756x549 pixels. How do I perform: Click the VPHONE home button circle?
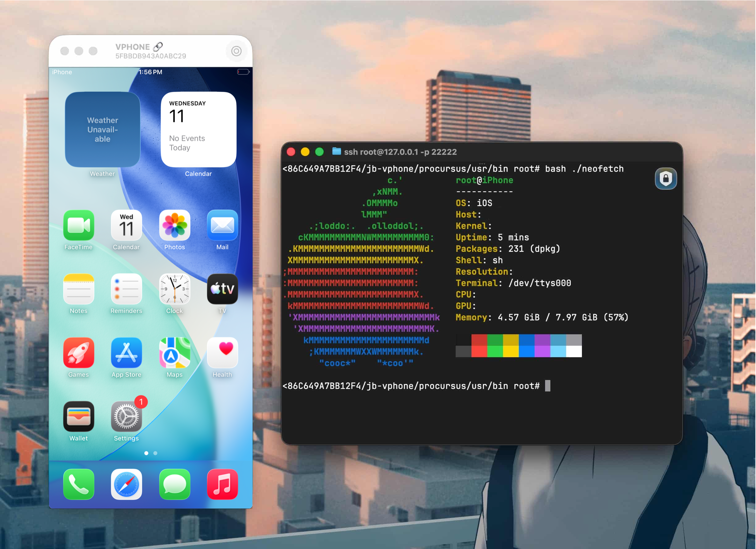tap(236, 51)
